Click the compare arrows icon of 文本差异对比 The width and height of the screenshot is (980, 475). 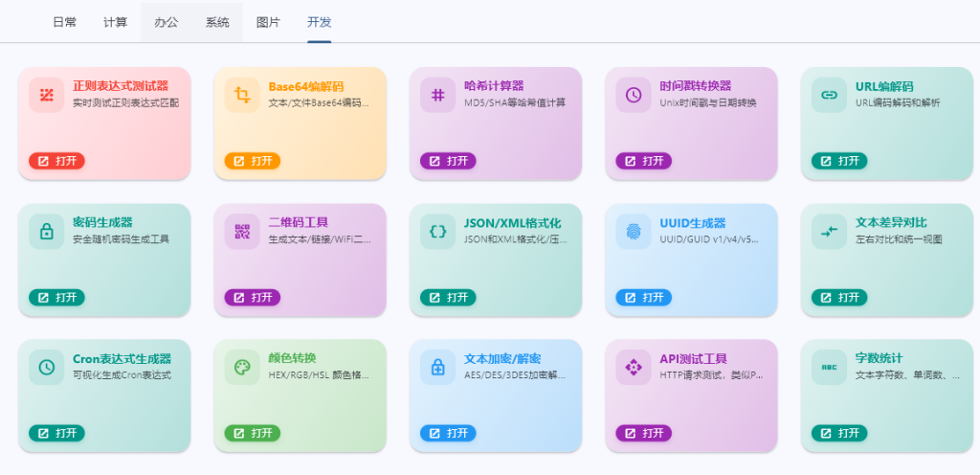point(830,231)
